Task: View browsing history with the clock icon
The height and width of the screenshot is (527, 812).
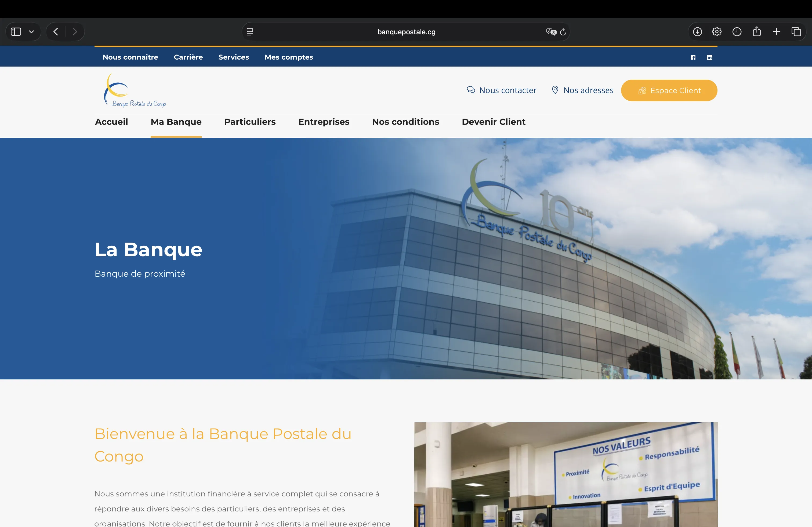Action: [x=737, y=31]
